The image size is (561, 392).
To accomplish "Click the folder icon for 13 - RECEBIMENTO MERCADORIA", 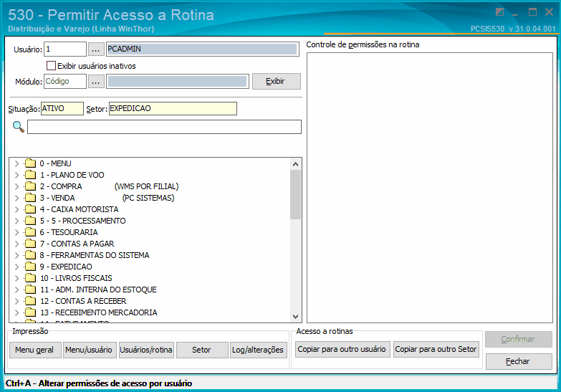I will tap(30, 312).
